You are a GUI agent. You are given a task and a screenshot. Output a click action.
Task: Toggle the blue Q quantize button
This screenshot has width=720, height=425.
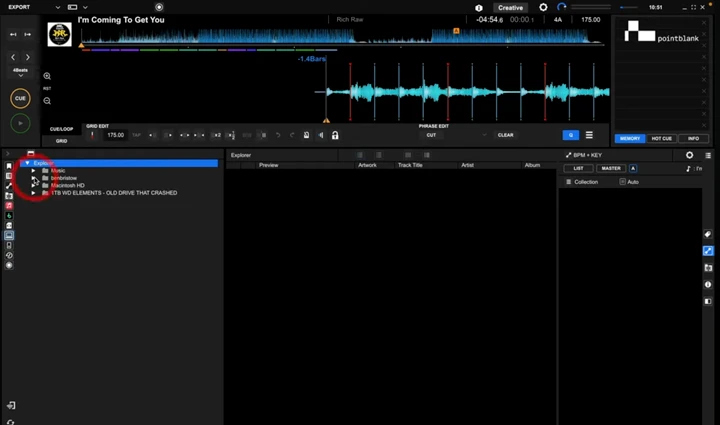[x=570, y=135]
